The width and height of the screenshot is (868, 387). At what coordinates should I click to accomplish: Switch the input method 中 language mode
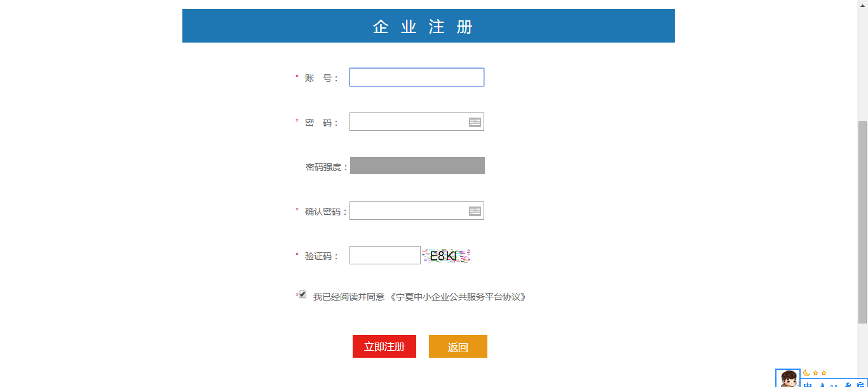tap(808, 384)
